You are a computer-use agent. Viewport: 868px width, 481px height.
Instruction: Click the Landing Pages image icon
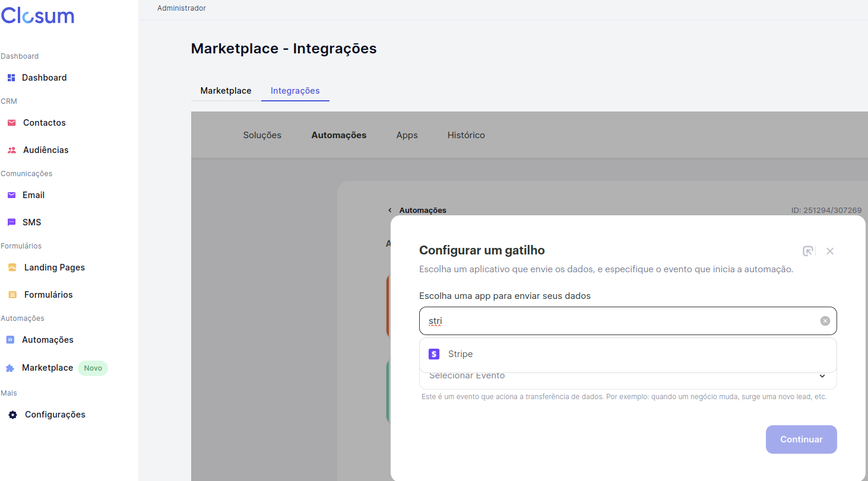pos(12,267)
